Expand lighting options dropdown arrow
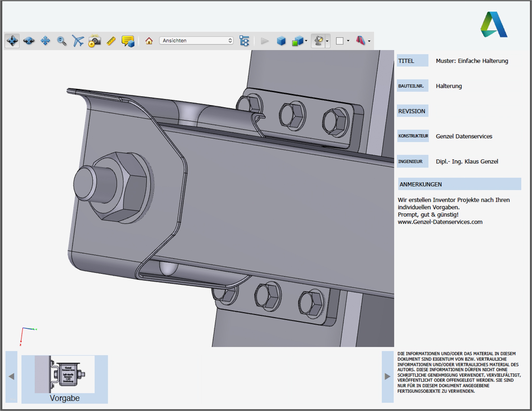The width and height of the screenshot is (532, 411). click(327, 41)
